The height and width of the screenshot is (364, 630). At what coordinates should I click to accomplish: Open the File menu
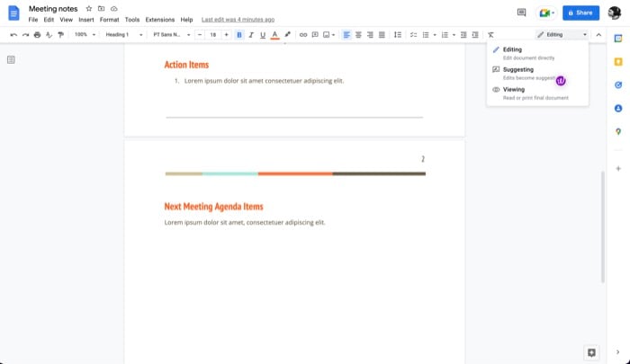pyautogui.click(x=33, y=20)
